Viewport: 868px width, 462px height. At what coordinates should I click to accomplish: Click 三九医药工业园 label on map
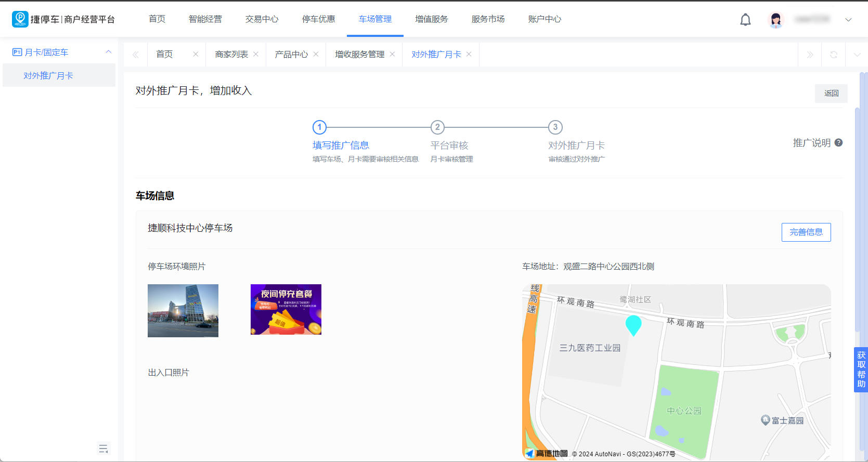pyautogui.click(x=590, y=348)
